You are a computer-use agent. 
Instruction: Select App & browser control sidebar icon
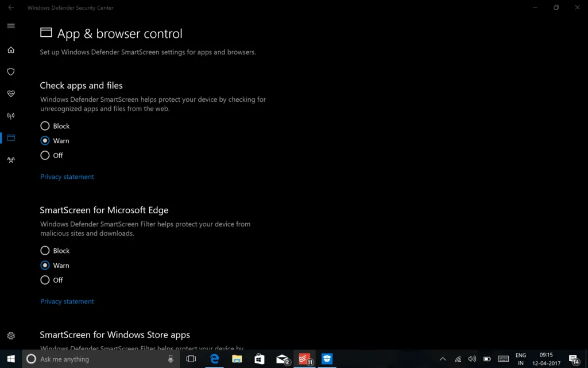point(11,138)
